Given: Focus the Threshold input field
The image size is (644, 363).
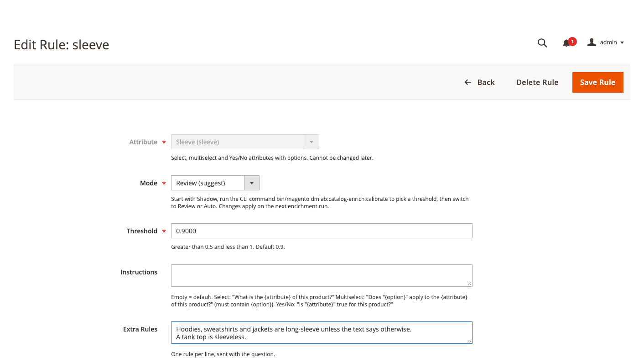Looking at the screenshot, I should (x=322, y=231).
